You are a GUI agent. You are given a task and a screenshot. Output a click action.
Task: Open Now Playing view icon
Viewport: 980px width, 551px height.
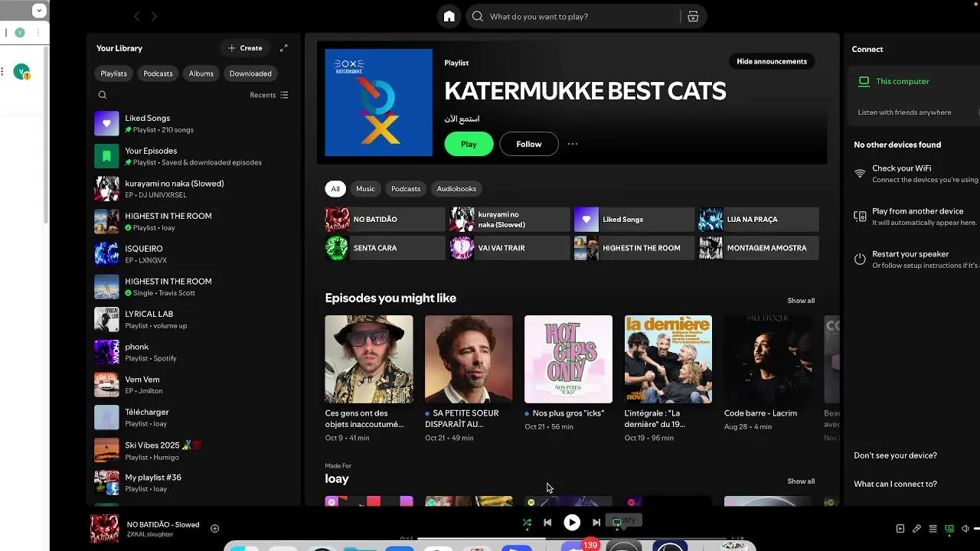900,528
